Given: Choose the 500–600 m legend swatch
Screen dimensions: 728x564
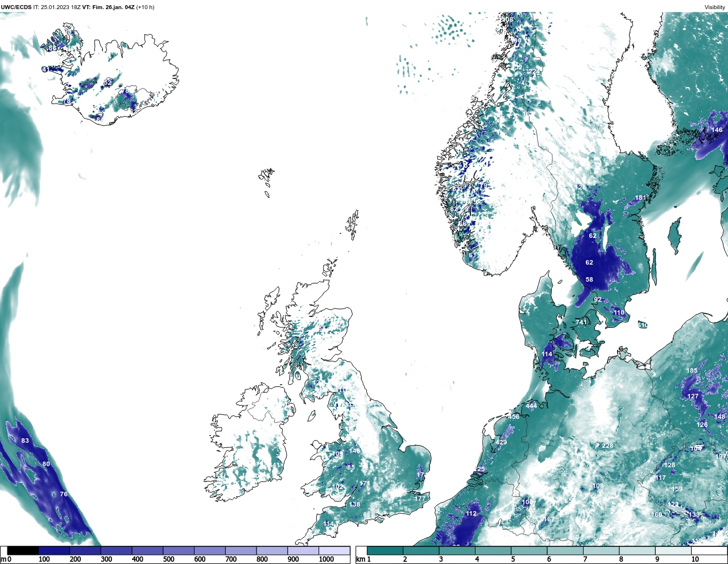Looking at the screenshot, I should [x=179, y=551].
